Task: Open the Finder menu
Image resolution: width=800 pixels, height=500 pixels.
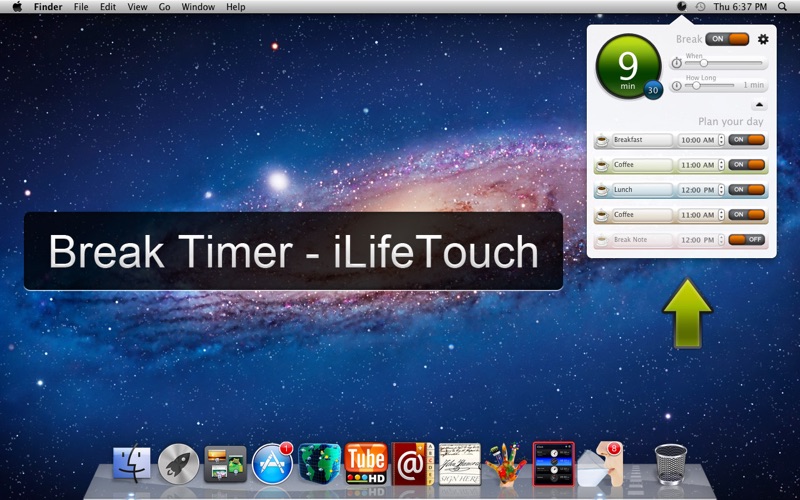Action: click(x=48, y=7)
